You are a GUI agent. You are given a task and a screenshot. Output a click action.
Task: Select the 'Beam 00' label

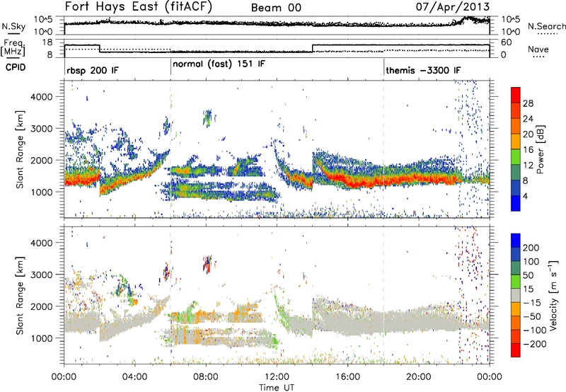[276, 8]
